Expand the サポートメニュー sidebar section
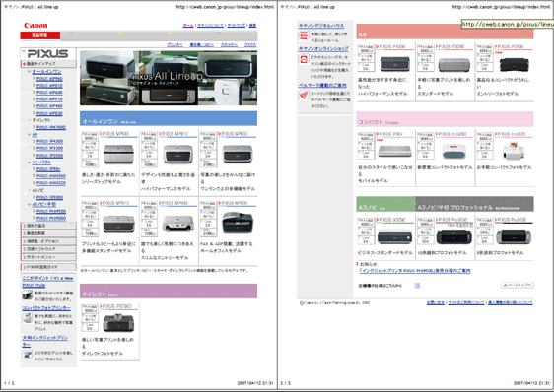 (x=48, y=257)
